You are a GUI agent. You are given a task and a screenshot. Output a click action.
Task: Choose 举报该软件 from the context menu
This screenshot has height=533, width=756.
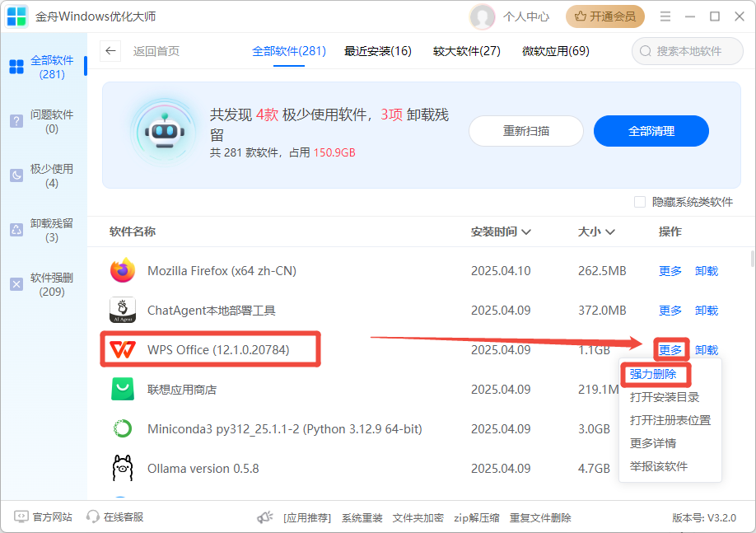[659, 466]
